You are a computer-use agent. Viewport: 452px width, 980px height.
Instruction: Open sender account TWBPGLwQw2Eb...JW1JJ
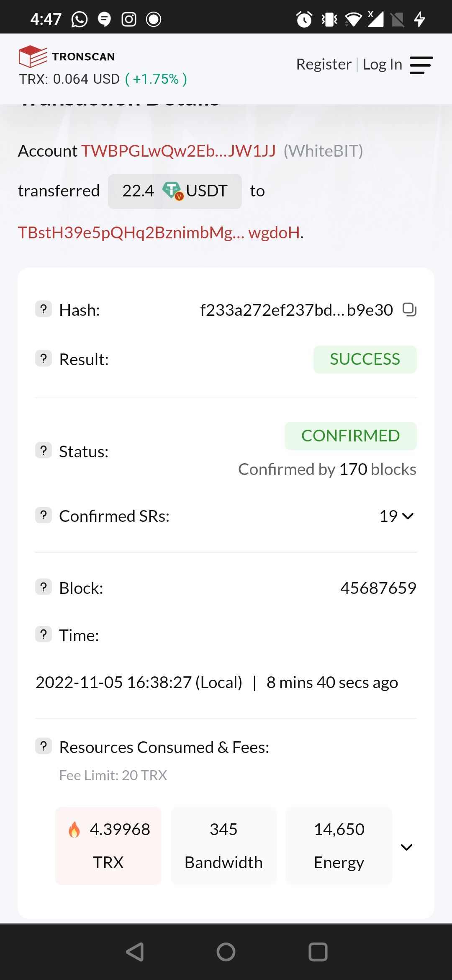pos(178,151)
